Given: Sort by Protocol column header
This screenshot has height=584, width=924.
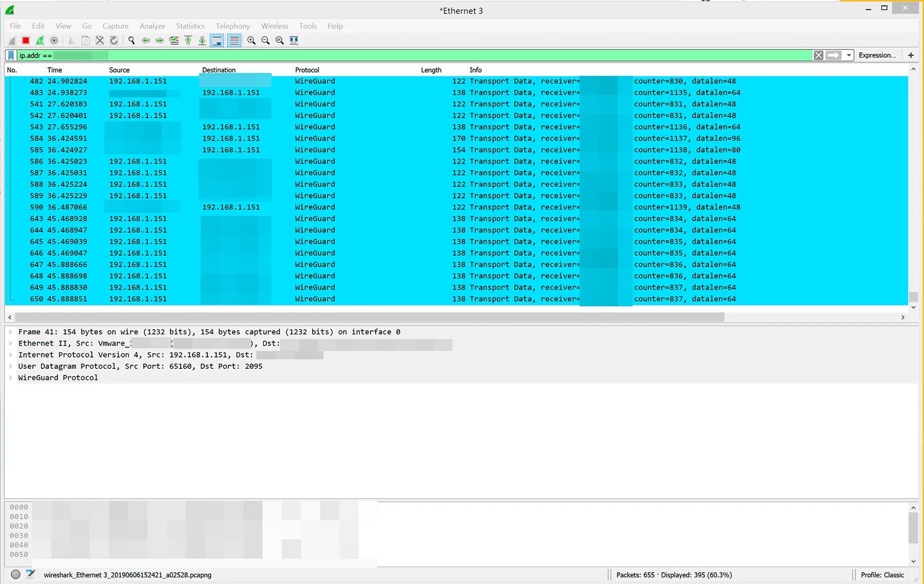Looking at the screenshot, I should click(355, 70).
